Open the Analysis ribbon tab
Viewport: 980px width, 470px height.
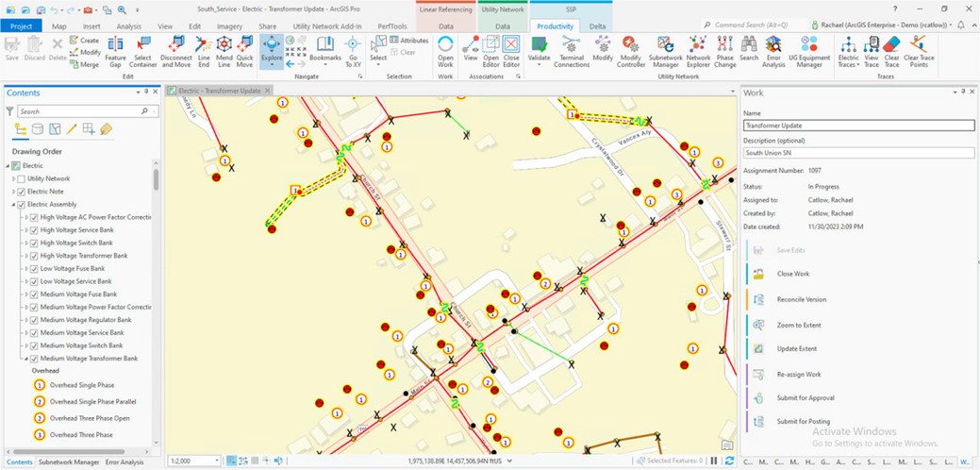[128, 26]
